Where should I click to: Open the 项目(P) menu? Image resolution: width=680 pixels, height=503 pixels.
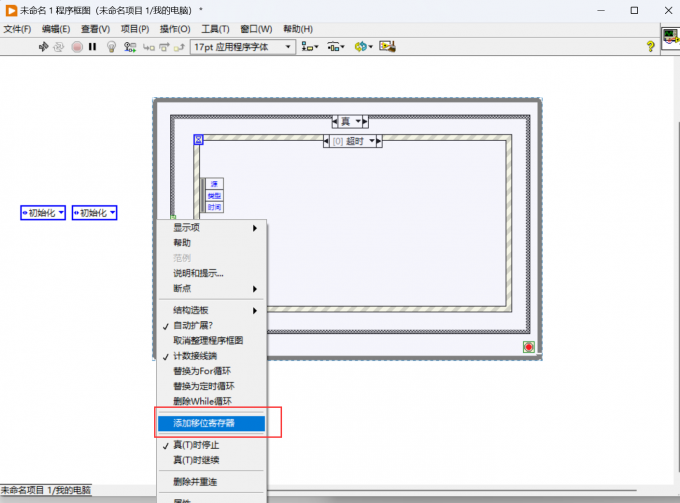(135, 29)
